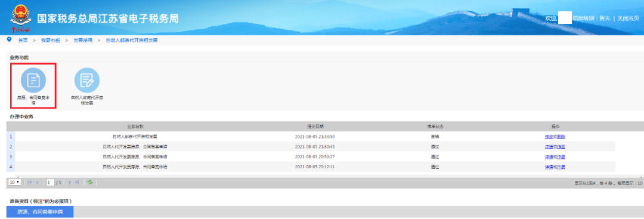644x219 pixels.
Task: Click 关闭当页 in the header
Action: coord(628,18)
